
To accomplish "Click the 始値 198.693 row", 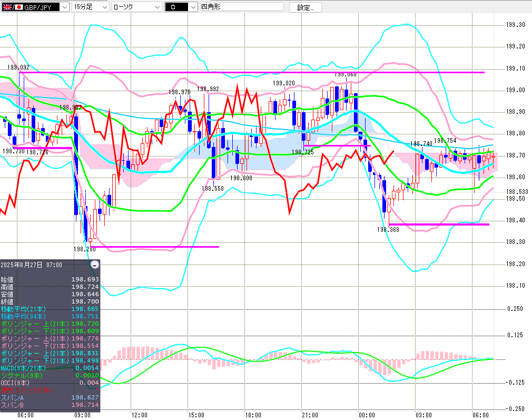I will tap(50, 279).
